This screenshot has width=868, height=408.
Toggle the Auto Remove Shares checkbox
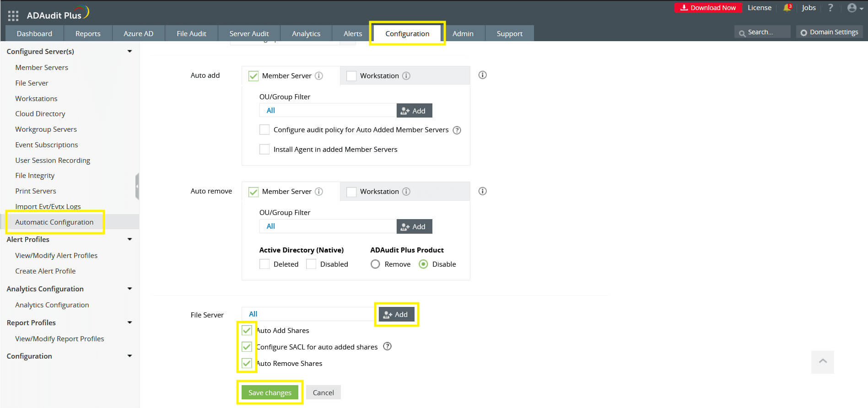(247, 363)
